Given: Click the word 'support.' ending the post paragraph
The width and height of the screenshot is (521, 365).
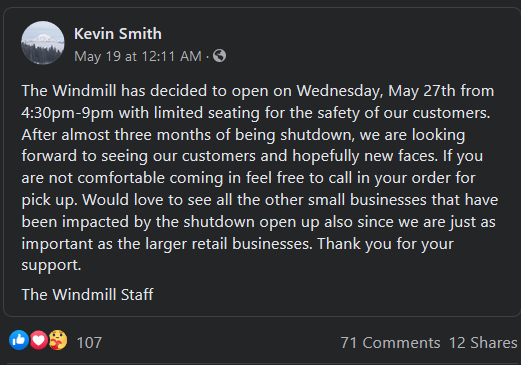Looking at the screenshot, I should point(51,265).
